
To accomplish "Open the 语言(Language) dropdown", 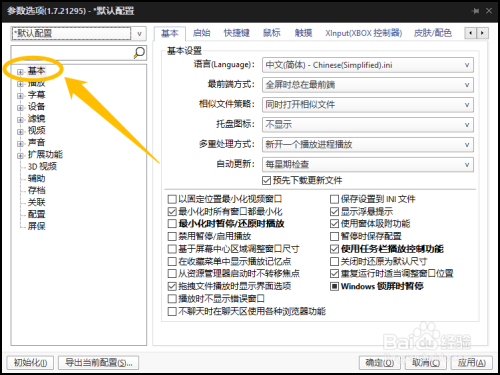I will coord(368,65).
